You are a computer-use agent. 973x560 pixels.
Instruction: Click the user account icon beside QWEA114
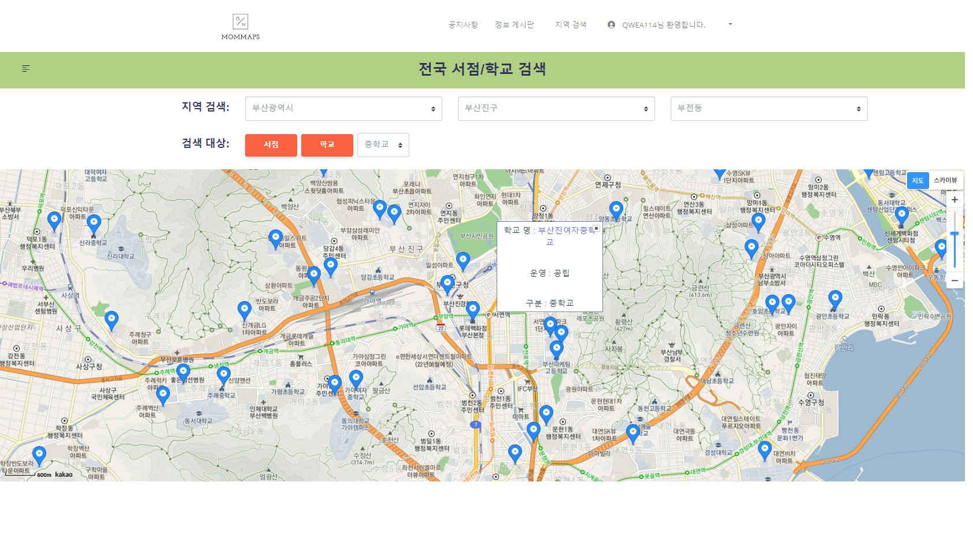tap(611, 25)
